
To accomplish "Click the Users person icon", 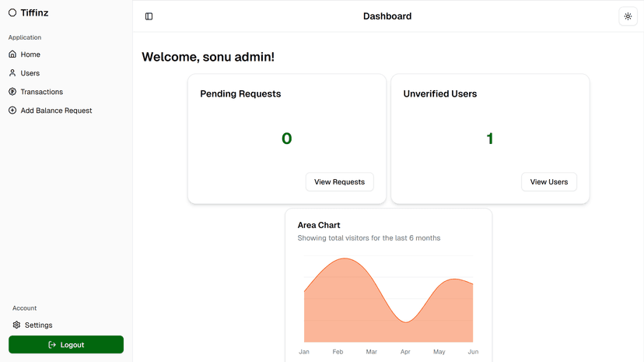I will tap(12, 73).
